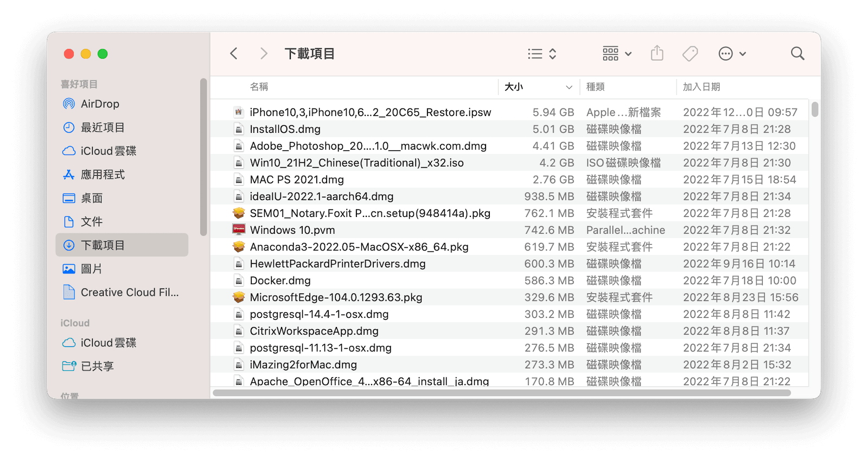Open the list view switcher
This screenshot has height=461, width=868.
click(x=542, y=54)
